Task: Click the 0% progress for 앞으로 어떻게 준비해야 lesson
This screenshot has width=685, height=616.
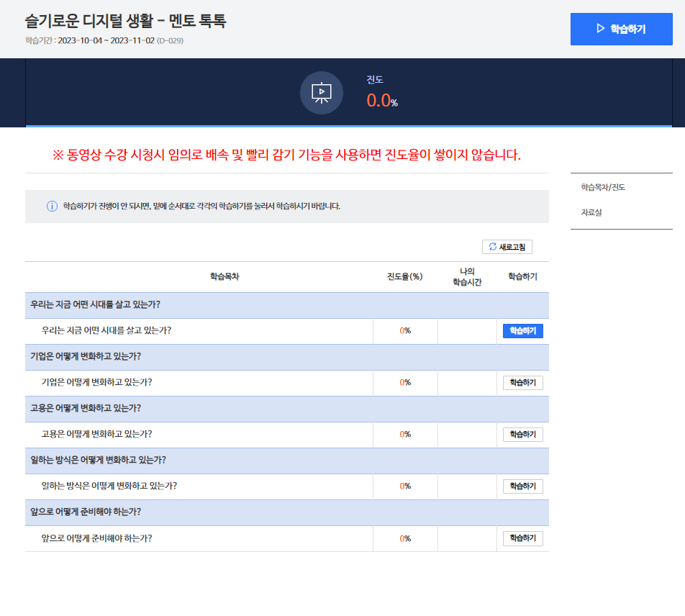Action: click(405, 539)
